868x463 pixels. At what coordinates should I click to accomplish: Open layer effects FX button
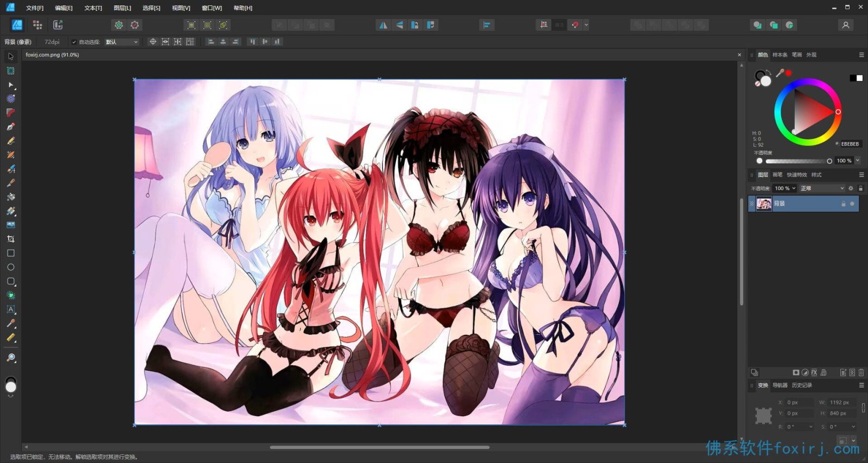814,372
